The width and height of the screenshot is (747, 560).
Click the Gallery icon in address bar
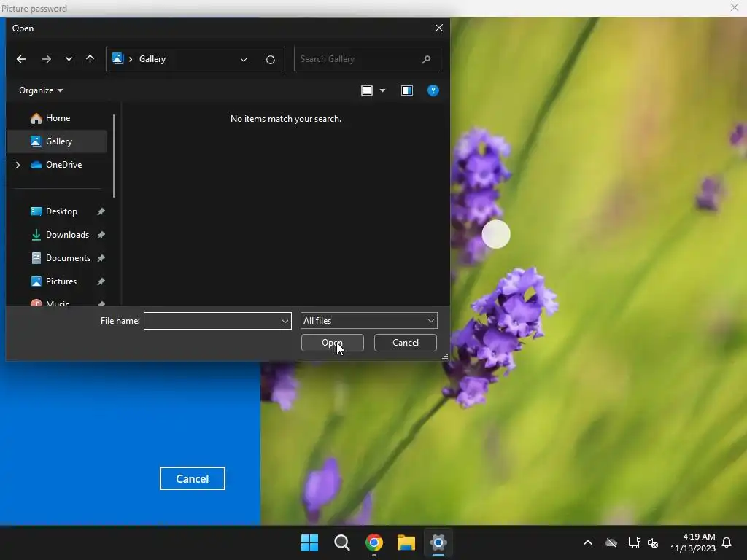(117, 58)
